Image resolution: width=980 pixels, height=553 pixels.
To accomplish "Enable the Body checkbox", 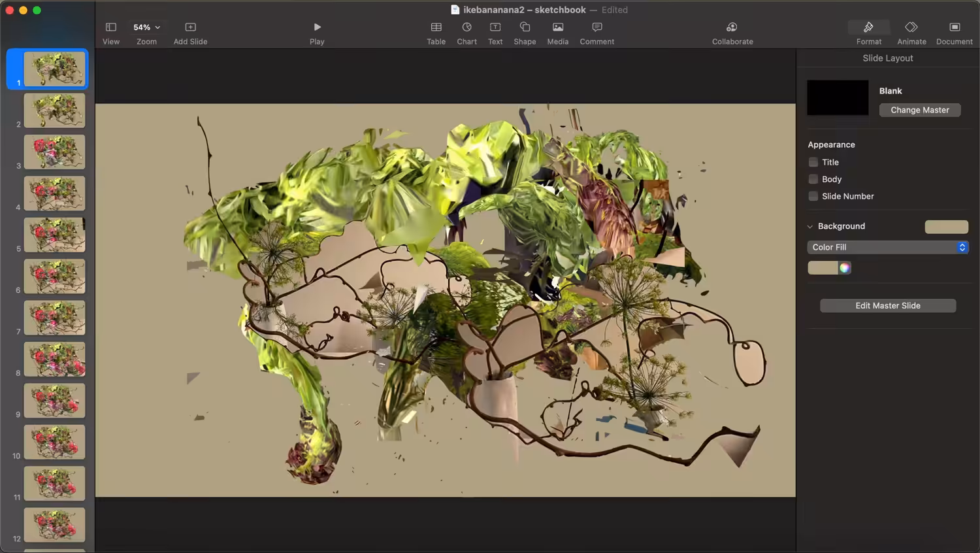I will [813, 179].
